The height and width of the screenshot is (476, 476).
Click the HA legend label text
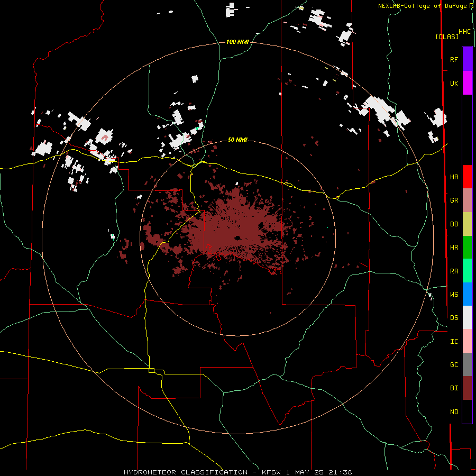pyautogui.click(x=454, y=177)
